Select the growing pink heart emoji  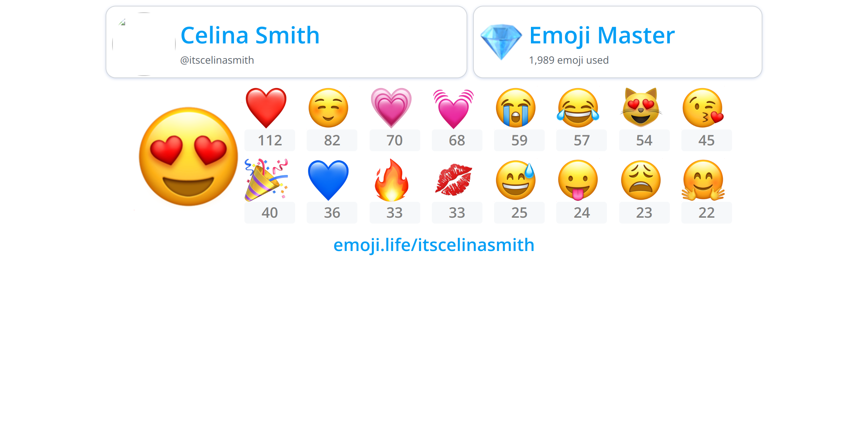click(x=391, y=108)
